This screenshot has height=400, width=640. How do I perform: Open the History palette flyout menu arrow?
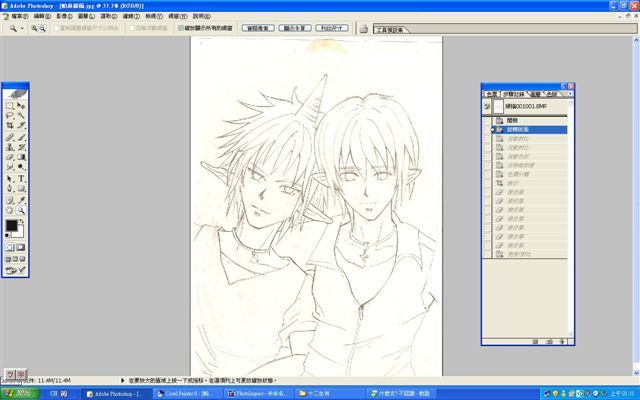pyautogui.click(x=570, y=94)
